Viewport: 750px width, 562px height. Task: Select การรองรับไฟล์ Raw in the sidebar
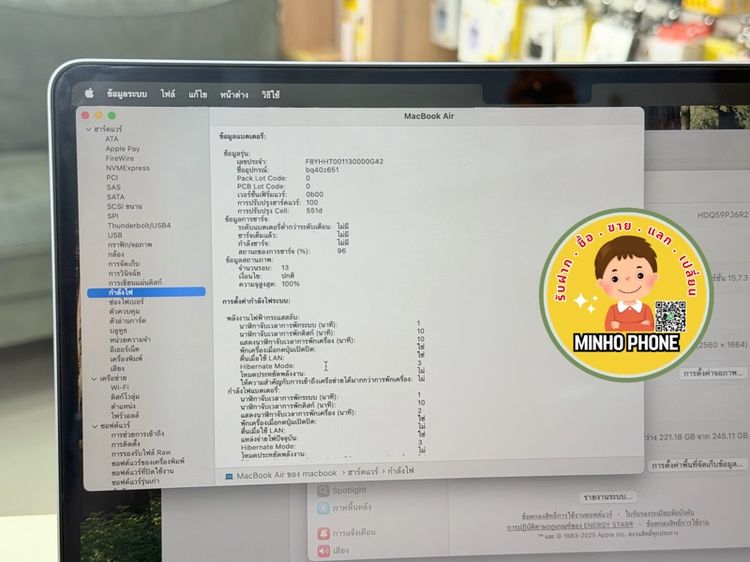tap(141, 452)
